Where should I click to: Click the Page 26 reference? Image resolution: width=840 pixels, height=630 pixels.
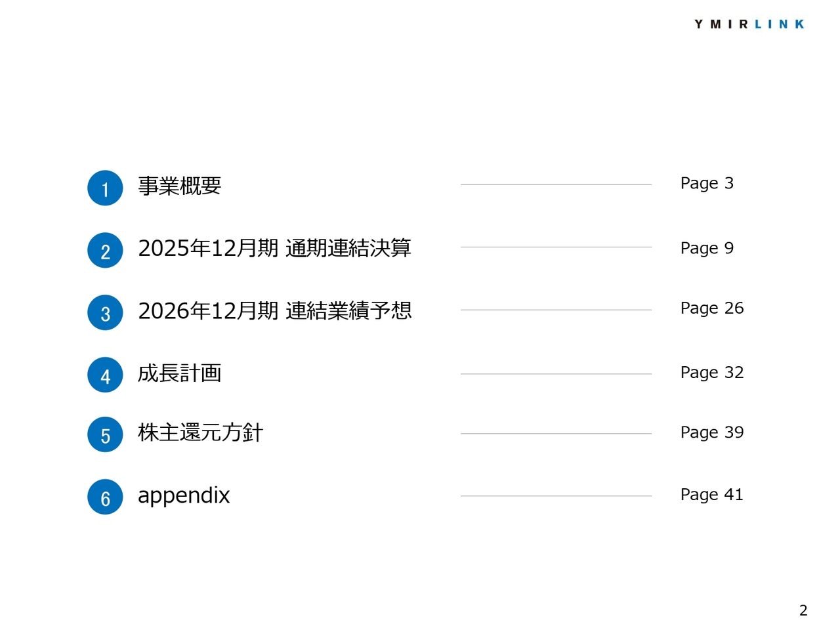712,308
